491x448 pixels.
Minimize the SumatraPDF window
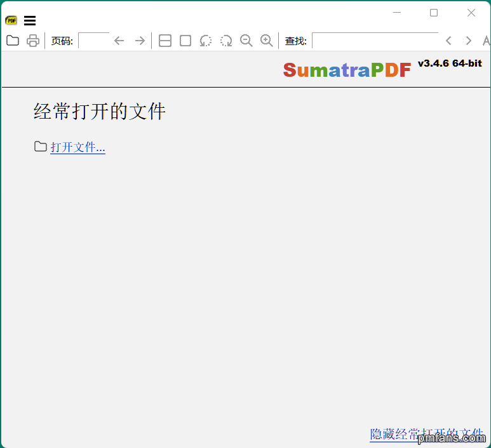(397, 13)
